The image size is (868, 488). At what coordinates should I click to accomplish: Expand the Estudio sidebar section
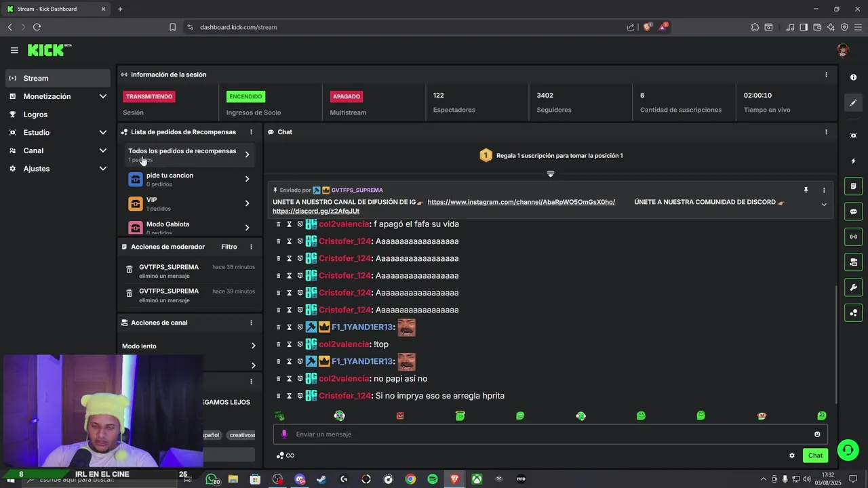click(58, 132)
